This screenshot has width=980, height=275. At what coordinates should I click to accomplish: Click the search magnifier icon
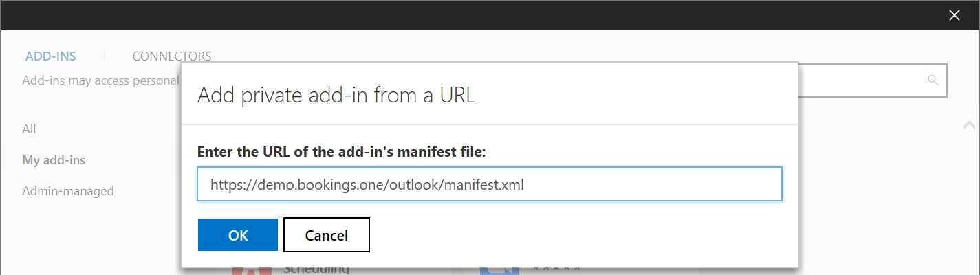(x=933, y=80)
